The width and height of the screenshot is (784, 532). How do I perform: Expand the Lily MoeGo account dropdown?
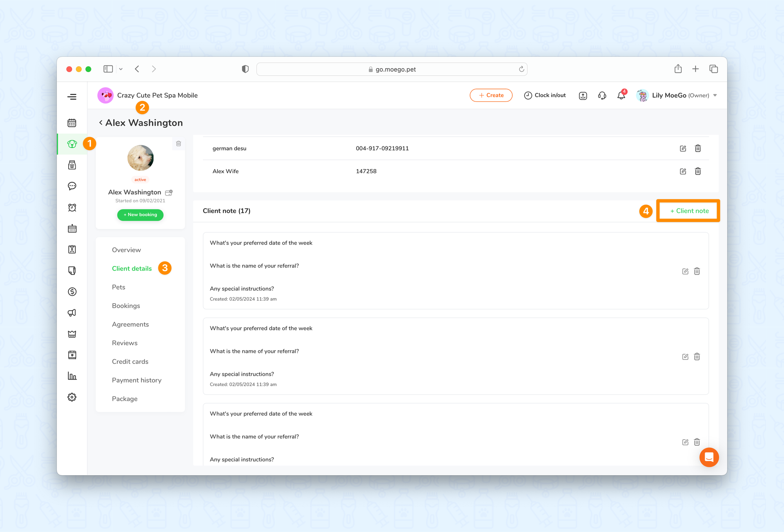coord(715,96)
